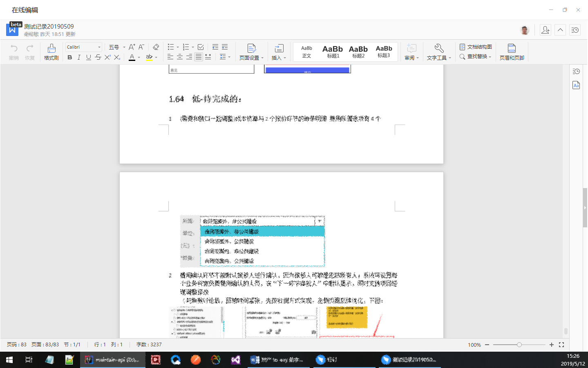Viewport: 588px width, 368px height.
Task: Apply the 正文 body text style
Action: click(306, 52)
